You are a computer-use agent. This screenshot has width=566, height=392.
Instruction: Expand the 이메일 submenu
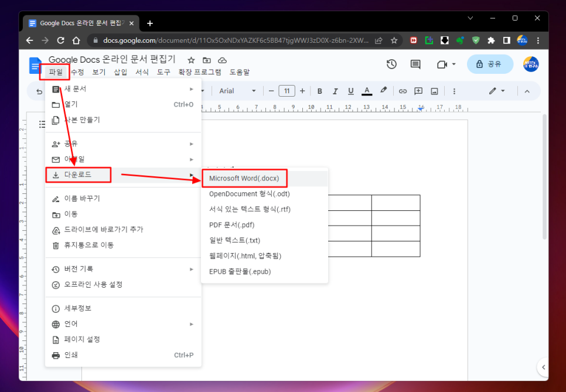(123, 159)
